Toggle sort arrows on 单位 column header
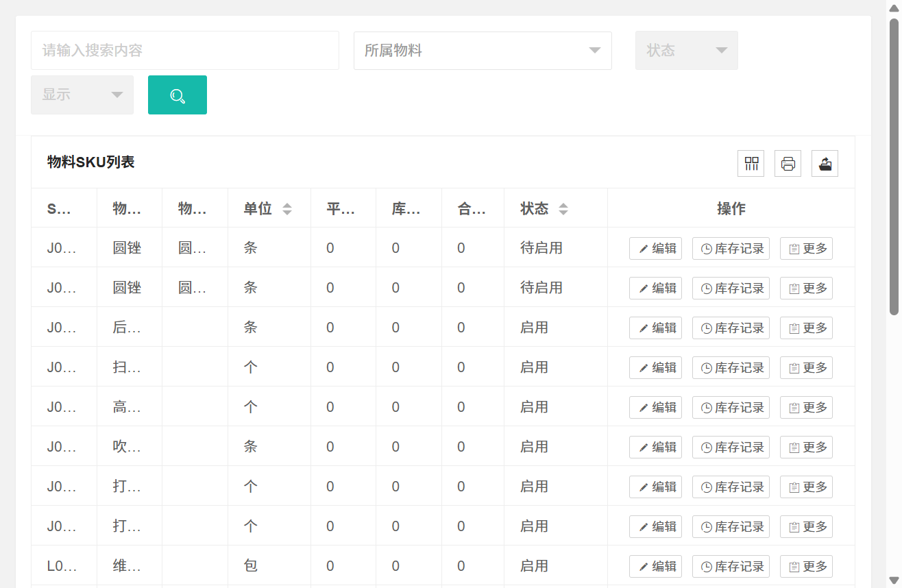The image size is (902, 588). pos(287,209)
